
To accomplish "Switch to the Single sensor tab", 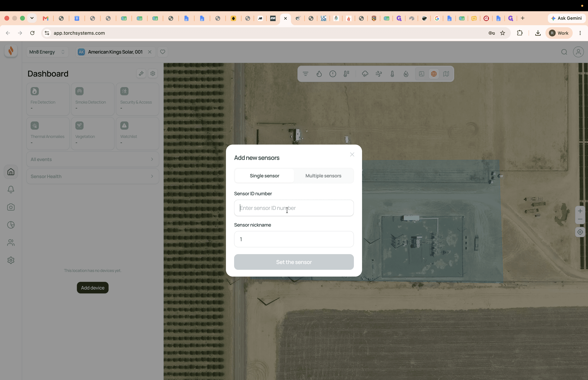I will coord(264,176).
